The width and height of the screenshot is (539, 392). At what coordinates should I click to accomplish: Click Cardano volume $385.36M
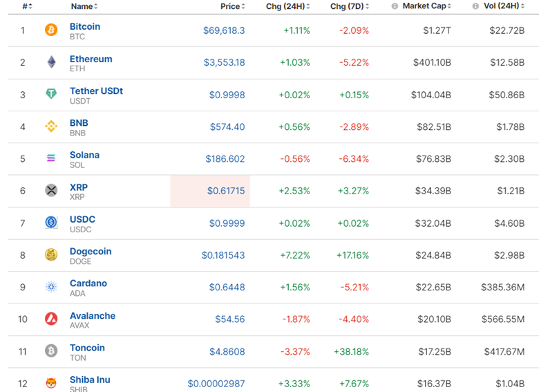[502, 287]
